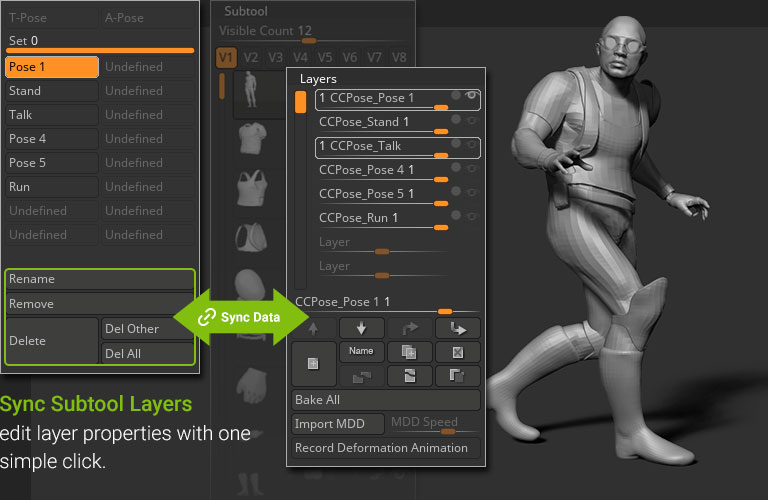Click the insert layer arrow icon

pos(458,327)
